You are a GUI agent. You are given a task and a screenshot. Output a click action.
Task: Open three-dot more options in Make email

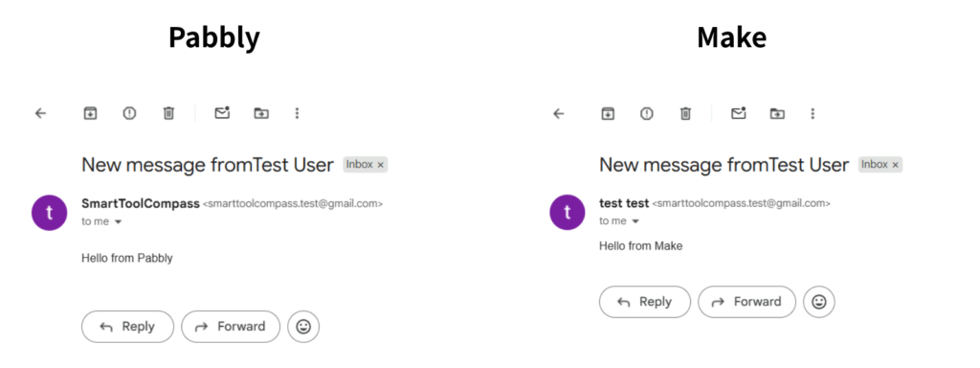click(813, 113)
